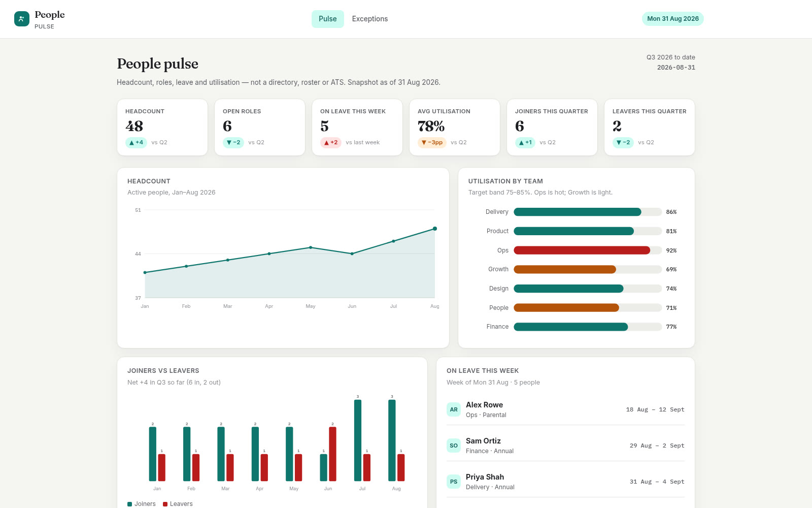Click the SO avatar for Sam Ortiz
Image resolution: width=812 pixels, height=508 pixels.
(454, 446)
